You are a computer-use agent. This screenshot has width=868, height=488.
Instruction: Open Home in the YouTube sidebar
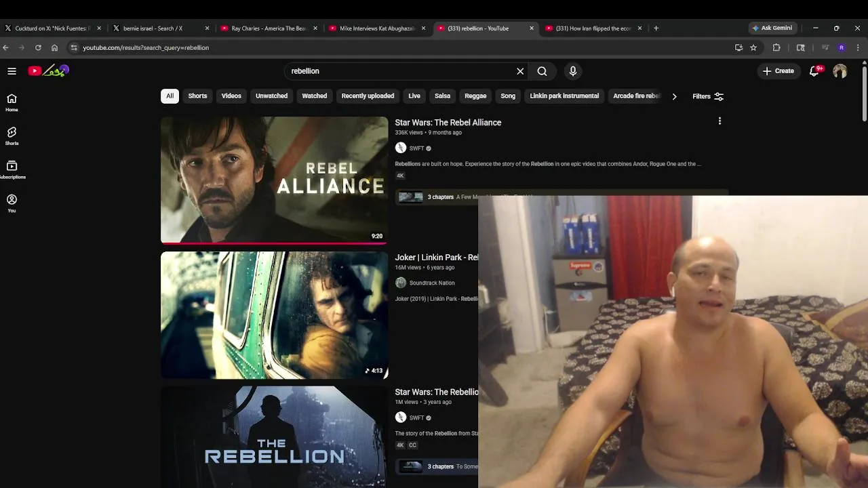click(12, 102)
